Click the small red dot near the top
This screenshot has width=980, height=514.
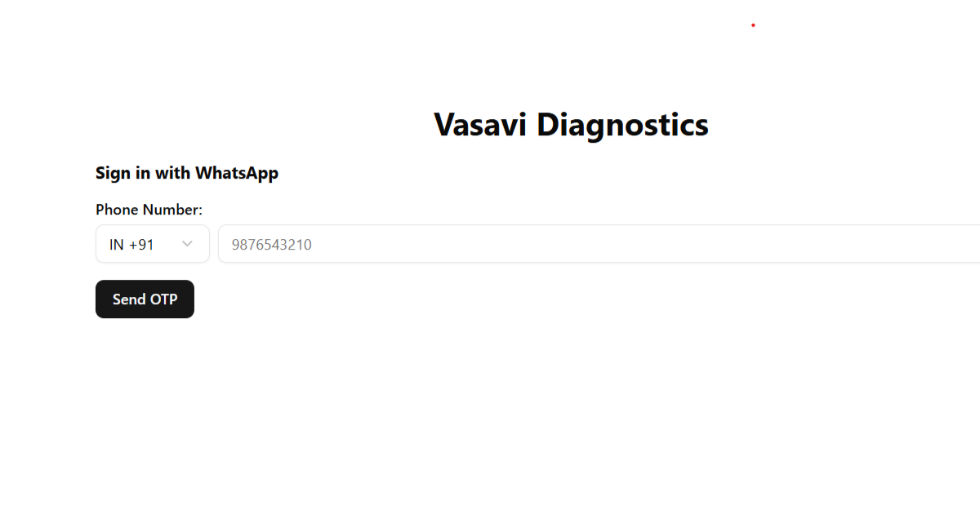click(752, 24)
